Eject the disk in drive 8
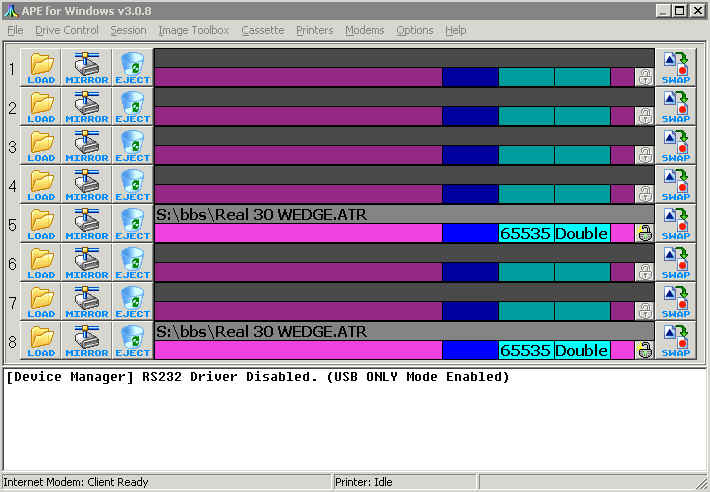 point(133,341)
